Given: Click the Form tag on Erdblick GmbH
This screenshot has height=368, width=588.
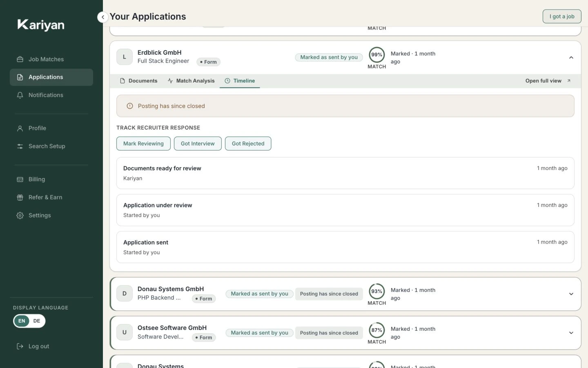Looking at the screenshot, I should [x=209, y=62].
